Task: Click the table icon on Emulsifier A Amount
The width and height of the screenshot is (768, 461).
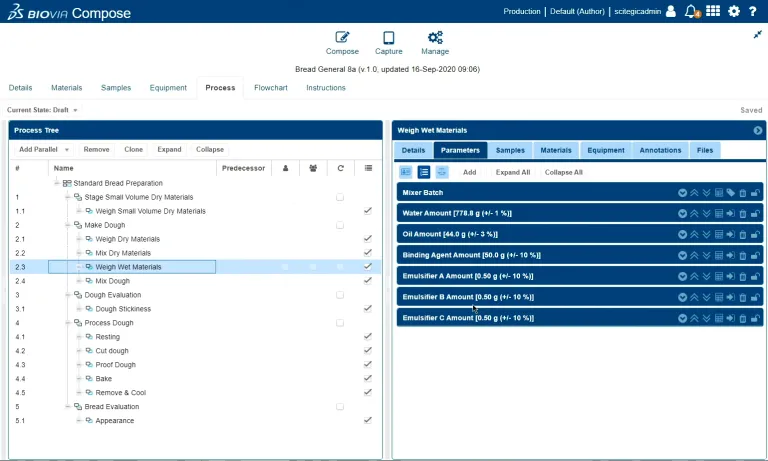Action: (718, 276)
